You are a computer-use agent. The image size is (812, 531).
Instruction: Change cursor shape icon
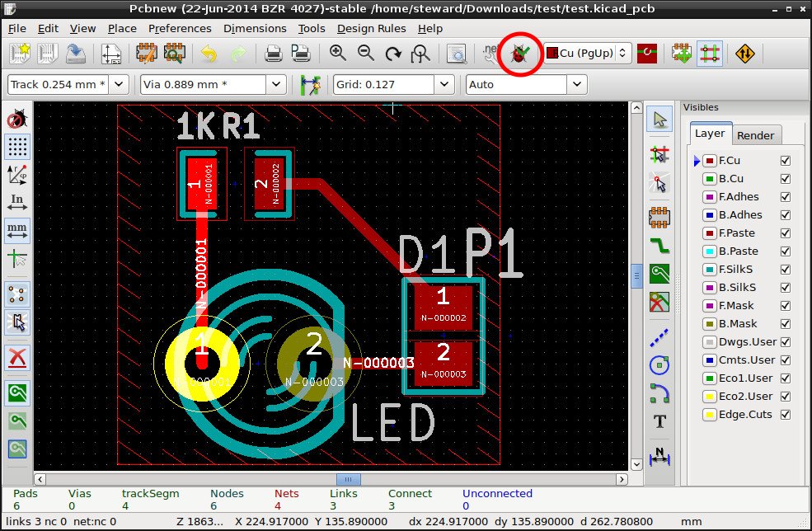coord(17,259)
